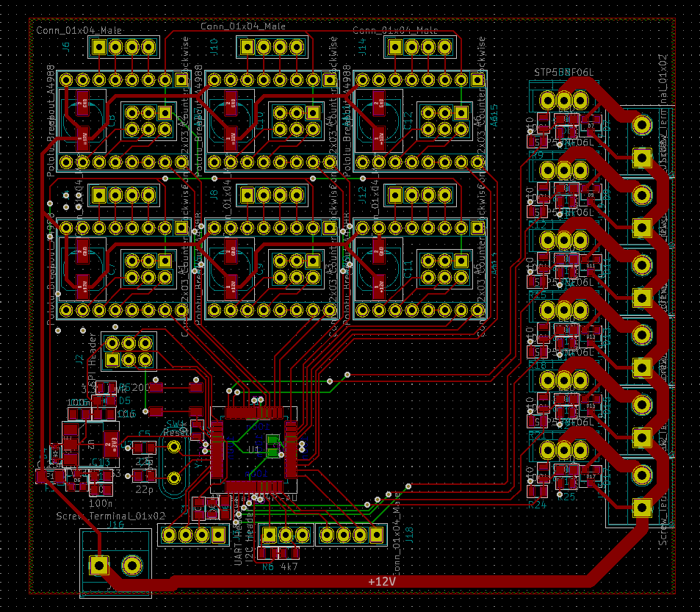This screenshot has width=700, height=612.
Task: Select the R6 resistor reference label
Action: (x=268, y=567)
